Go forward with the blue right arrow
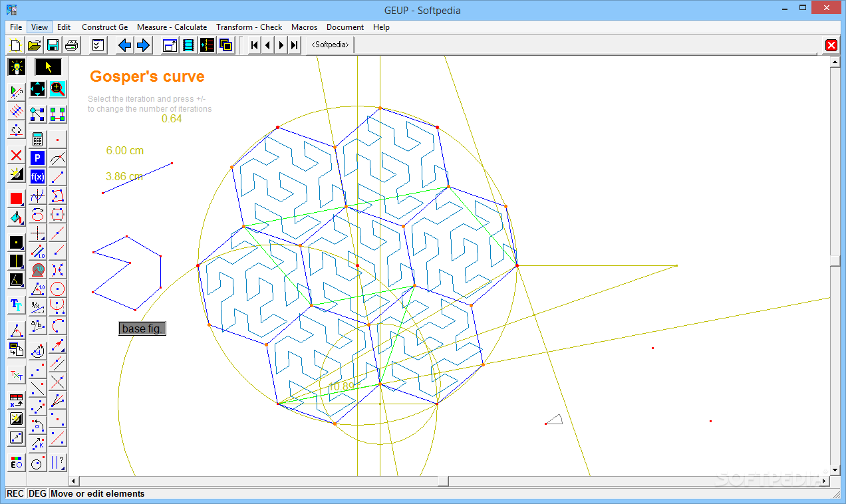 [143, 45]
